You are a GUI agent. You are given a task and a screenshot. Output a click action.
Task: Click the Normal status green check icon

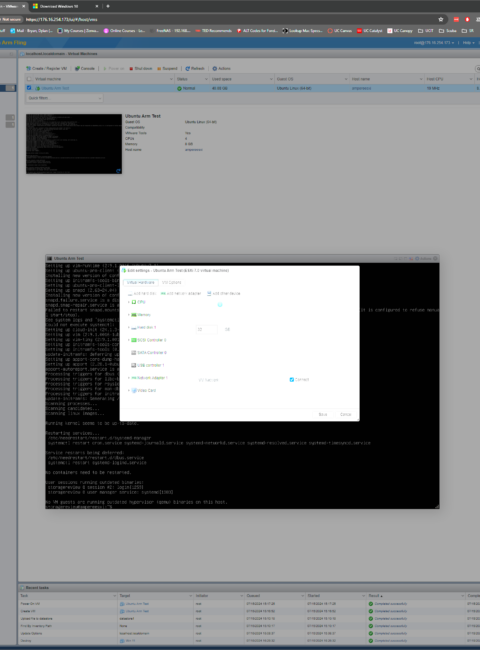[x=179, y=88]
